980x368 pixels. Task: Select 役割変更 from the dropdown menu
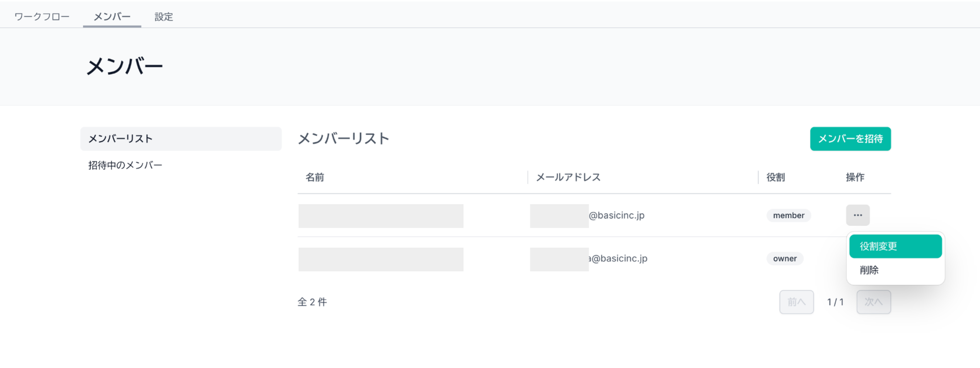pyautogui.click(x=895, y=246)
